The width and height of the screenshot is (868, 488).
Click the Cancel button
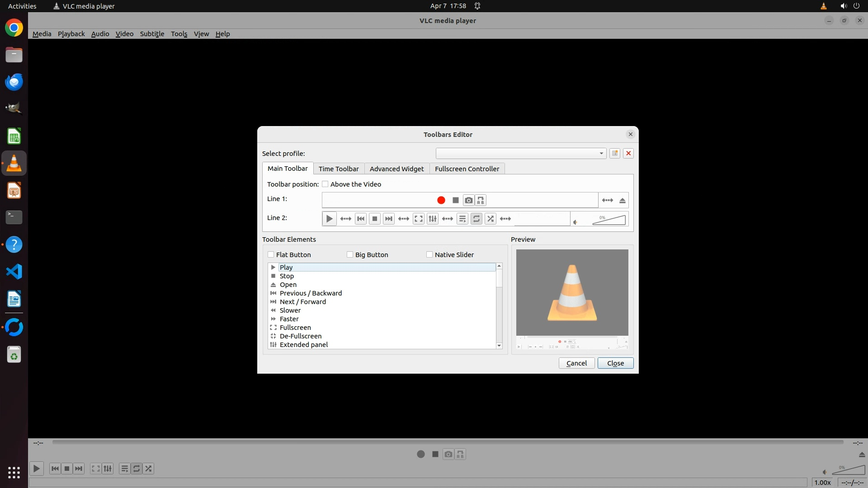point(576,363)
